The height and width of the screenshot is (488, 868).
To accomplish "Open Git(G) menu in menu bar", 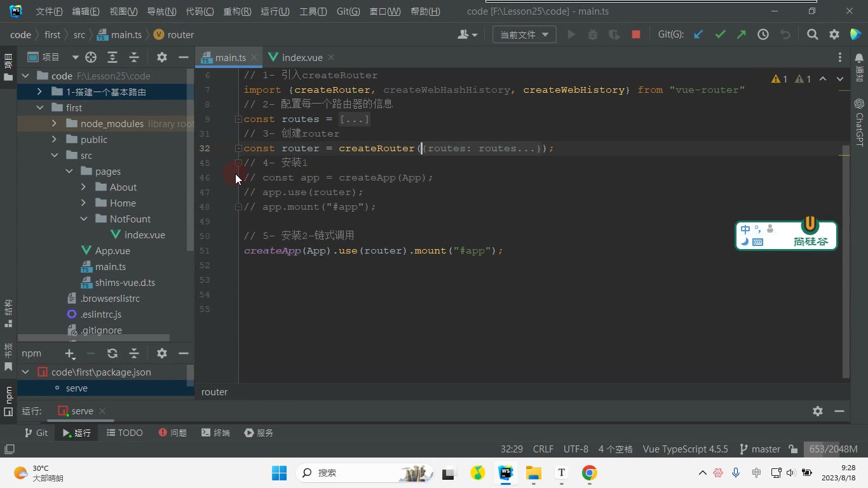I will click(348, 11).
